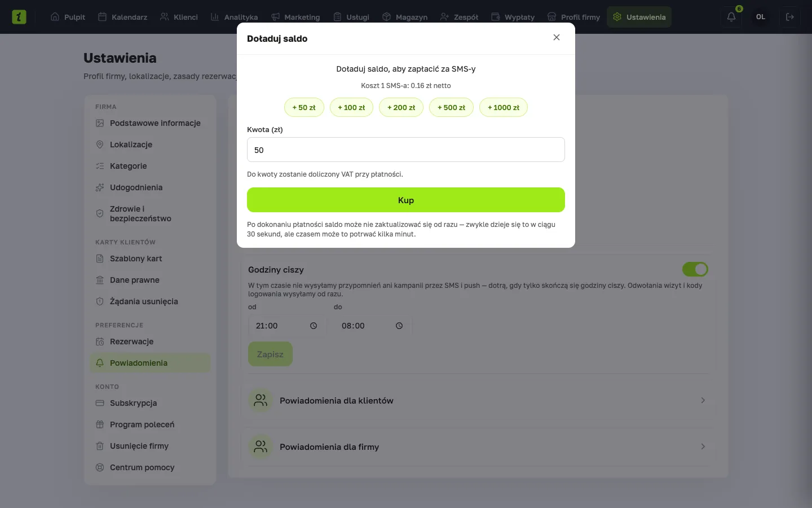The image size is (812, 508).
Task: Click the OL user avatar
Action: click(x=761, y=17)
